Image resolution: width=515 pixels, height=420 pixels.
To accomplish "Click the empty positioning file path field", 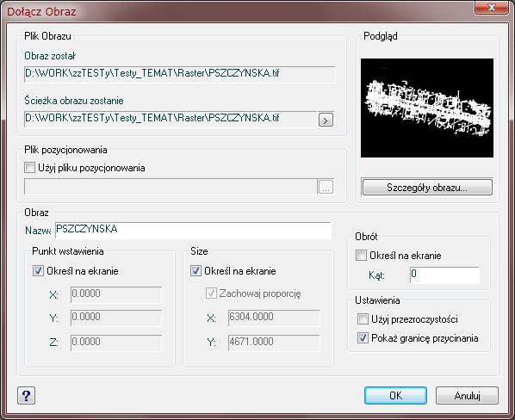I will tap(171, 187).
